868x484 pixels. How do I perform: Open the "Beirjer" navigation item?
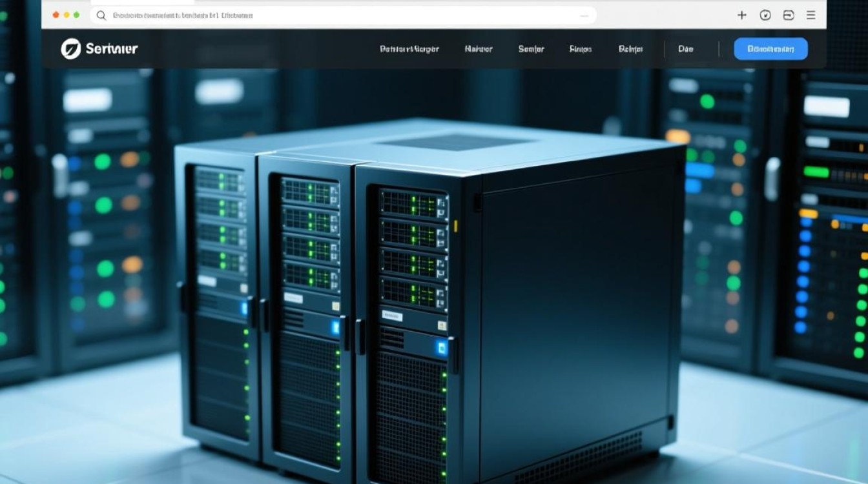pos(631,49)
